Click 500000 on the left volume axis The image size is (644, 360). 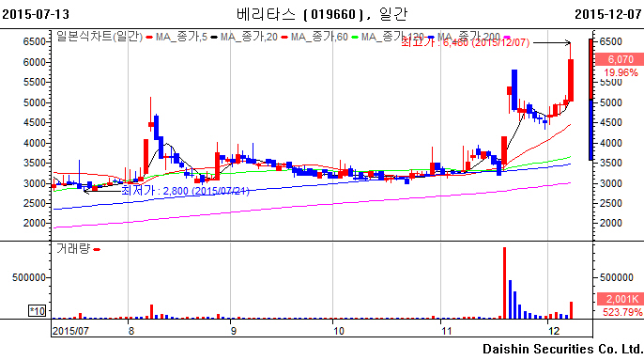[29, 277]
